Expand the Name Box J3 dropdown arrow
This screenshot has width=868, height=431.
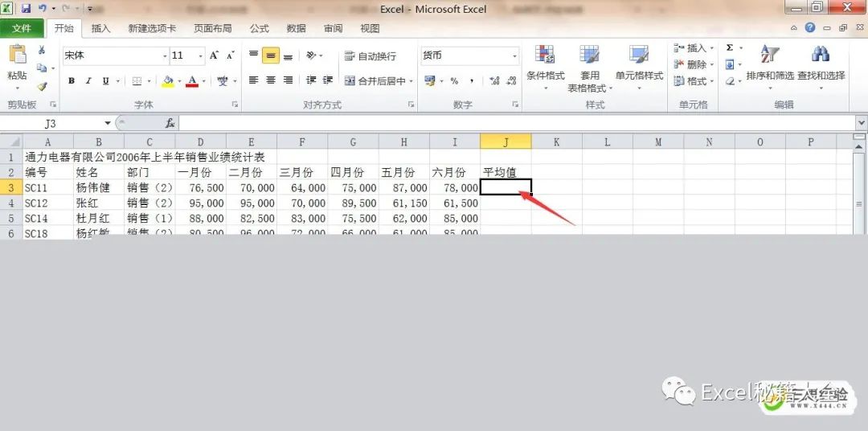click(108, 123)
